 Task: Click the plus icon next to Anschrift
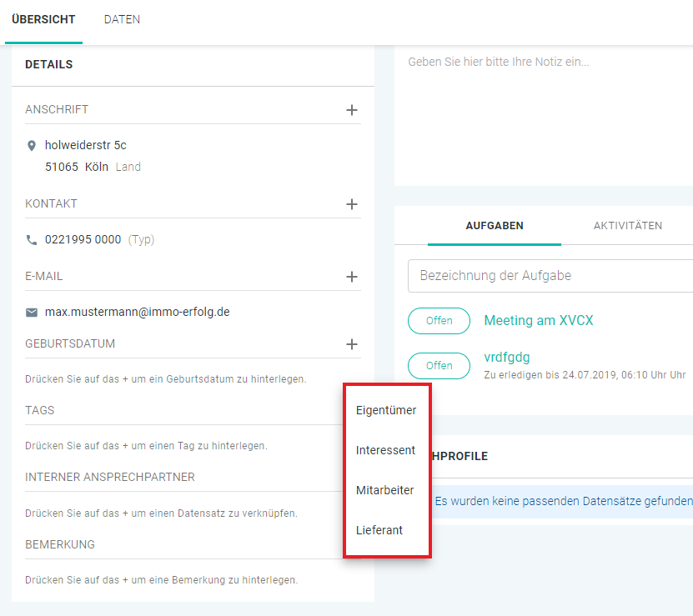[352, 110]
